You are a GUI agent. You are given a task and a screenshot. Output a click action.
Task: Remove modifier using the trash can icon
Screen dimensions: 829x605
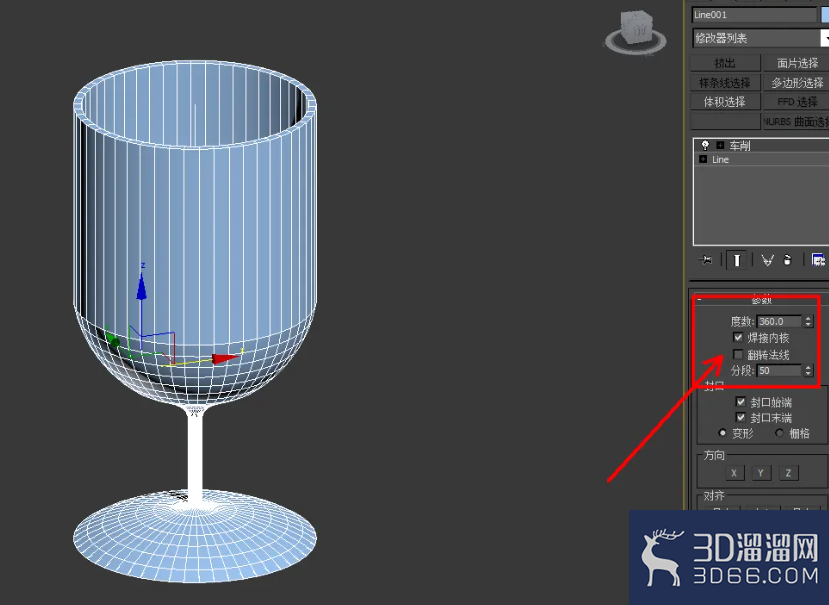[787, 260]
